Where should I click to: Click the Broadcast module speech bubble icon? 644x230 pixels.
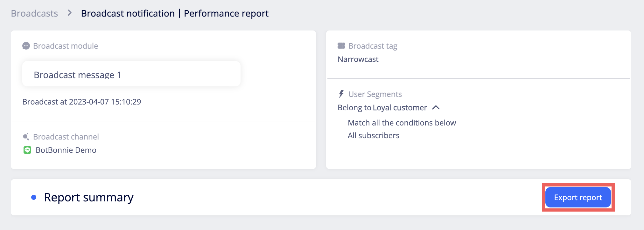(26, 46)
